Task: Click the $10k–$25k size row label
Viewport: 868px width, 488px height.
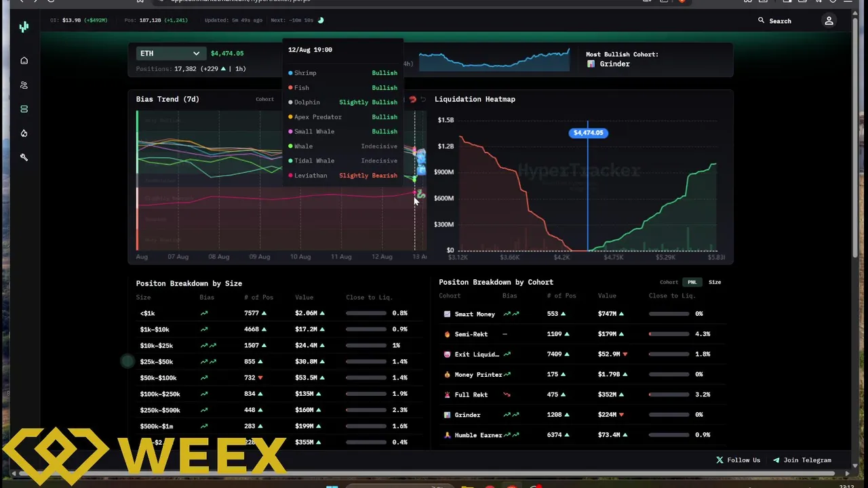Action: [157, 346]
